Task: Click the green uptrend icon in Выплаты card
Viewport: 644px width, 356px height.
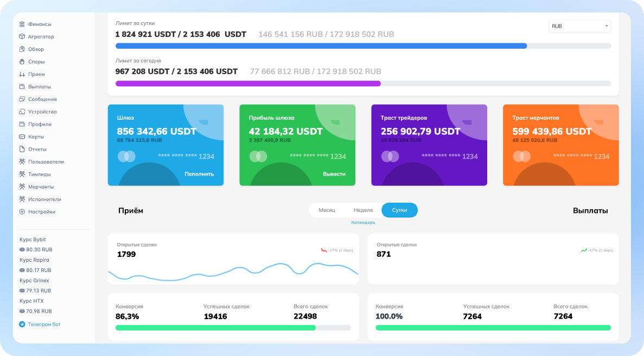Action: click(x=584, y=250)
